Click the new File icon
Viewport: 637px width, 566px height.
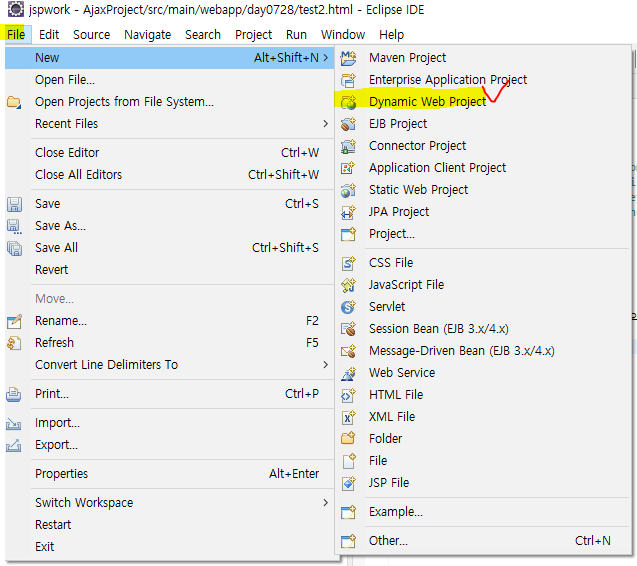(x=348, y=461)
